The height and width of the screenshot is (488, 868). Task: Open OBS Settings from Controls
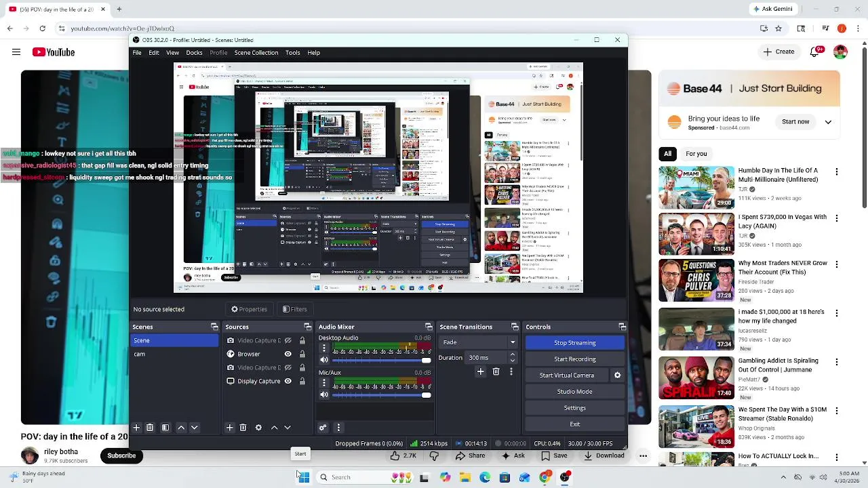point(575,408)
